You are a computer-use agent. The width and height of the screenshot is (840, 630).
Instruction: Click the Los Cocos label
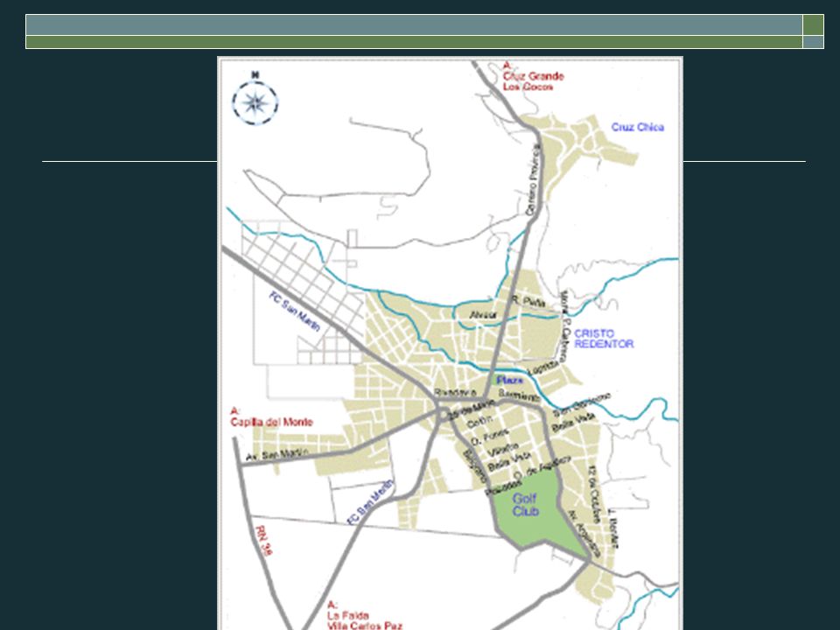tap(528, 87)
